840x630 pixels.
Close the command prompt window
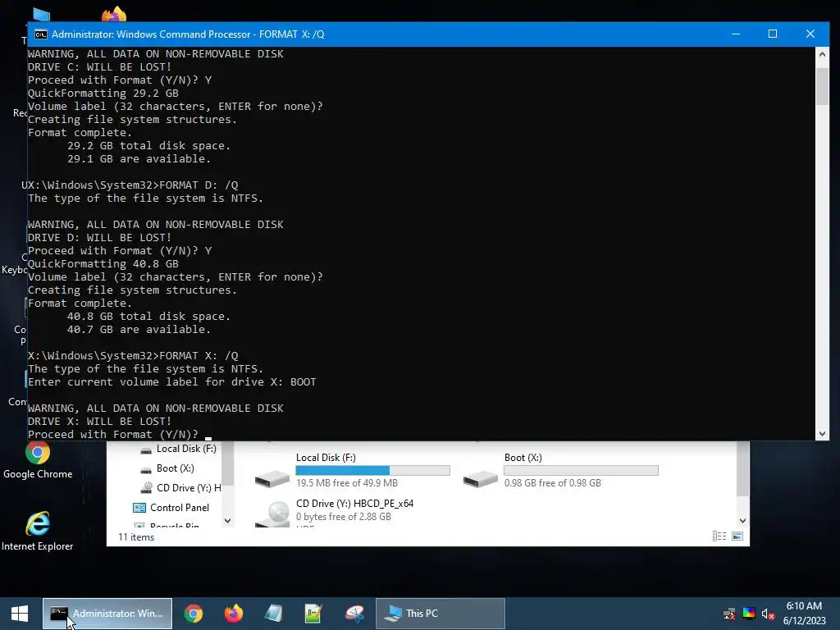pyautogui.click(x=810, y=34)
